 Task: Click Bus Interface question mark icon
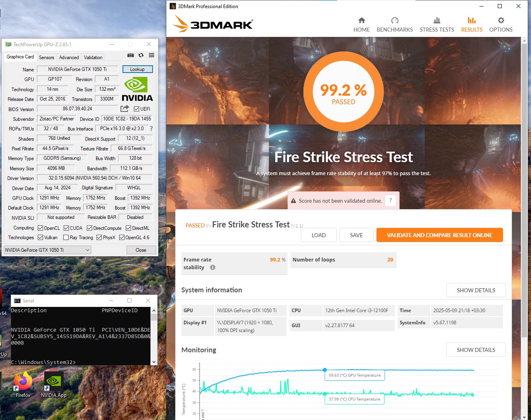click(x=151, y=129)
